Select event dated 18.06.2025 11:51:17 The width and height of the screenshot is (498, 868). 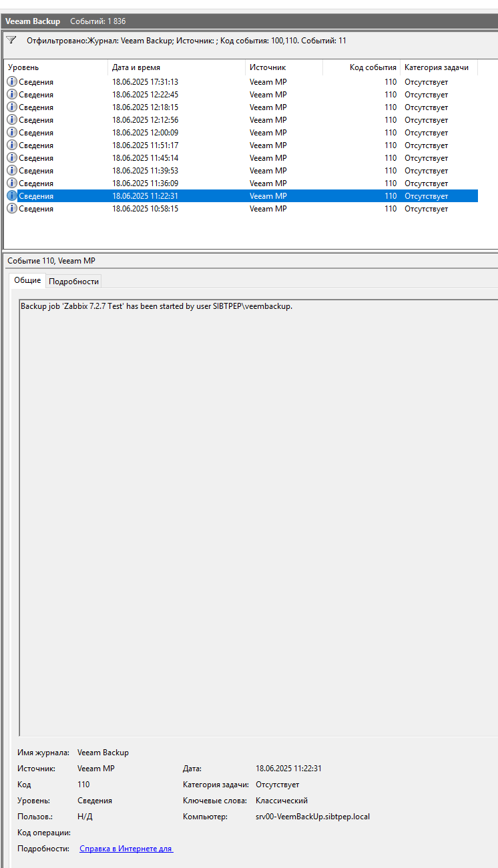point(242,145)
